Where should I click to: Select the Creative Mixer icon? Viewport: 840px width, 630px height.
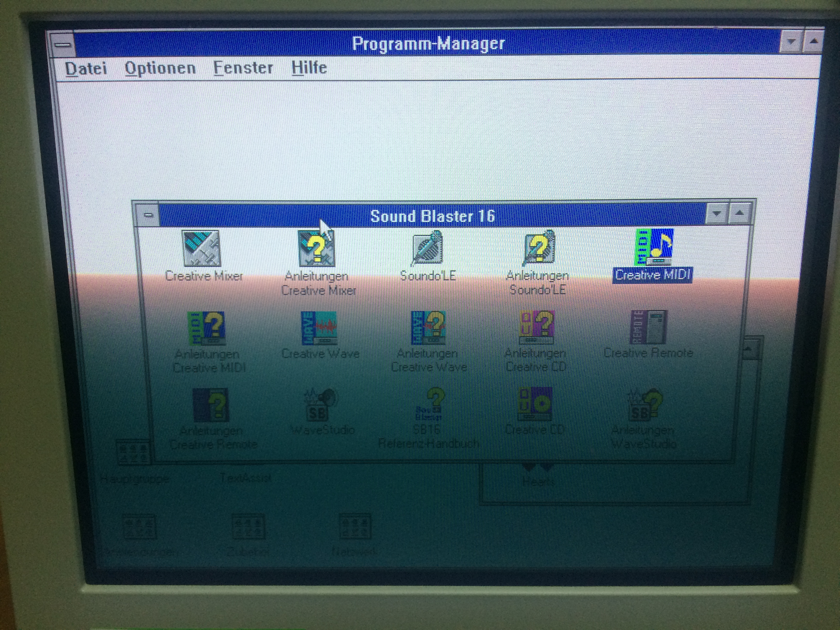click(202, 248)
